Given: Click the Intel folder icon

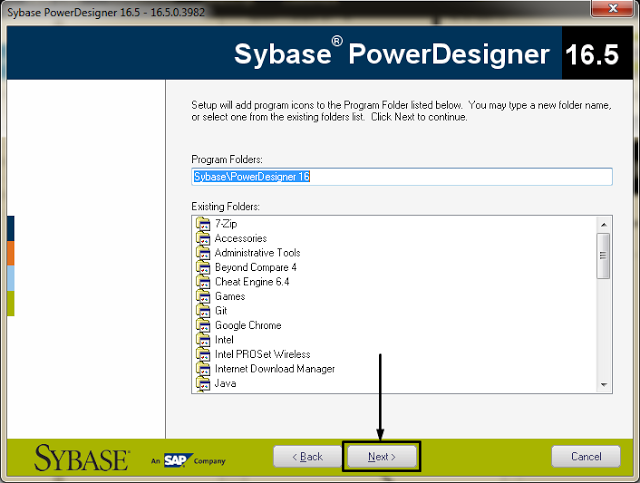Looking at the screenshot, I should coord(203,340).
